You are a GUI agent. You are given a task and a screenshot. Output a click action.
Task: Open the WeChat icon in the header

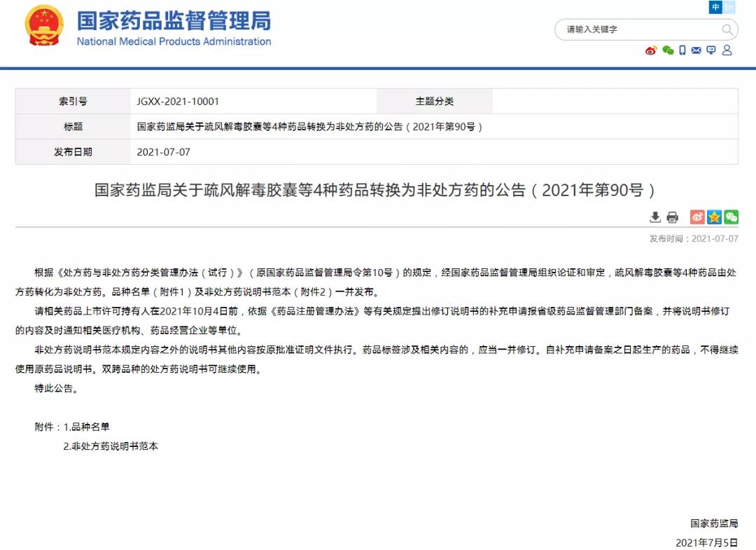pyautogui.click(x=668, y=50)
